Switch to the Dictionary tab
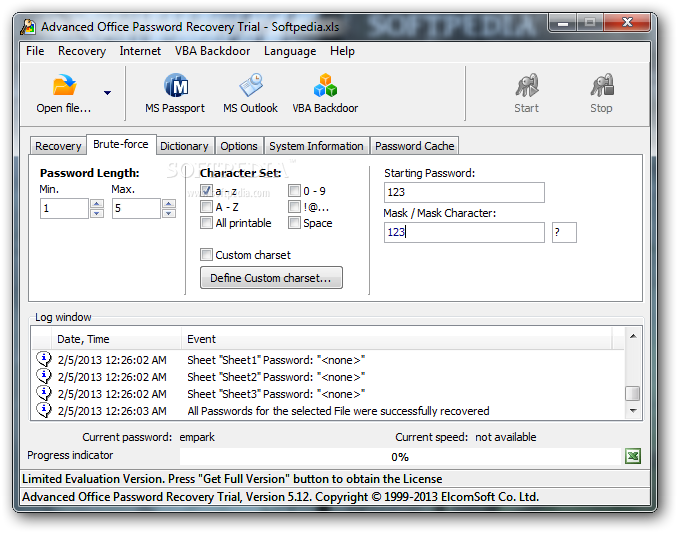Image resolution: width=678 pixels, height=533 pixels. point(184,146)
